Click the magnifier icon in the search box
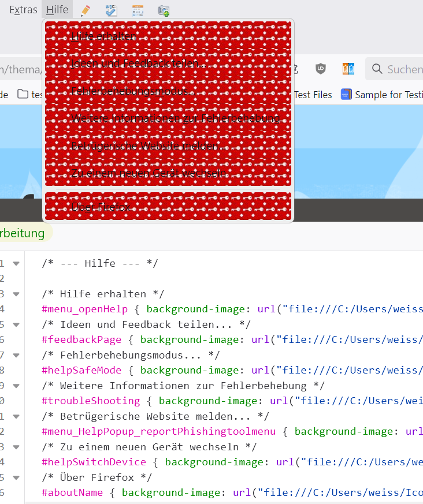423x504 pixels. 377,69
